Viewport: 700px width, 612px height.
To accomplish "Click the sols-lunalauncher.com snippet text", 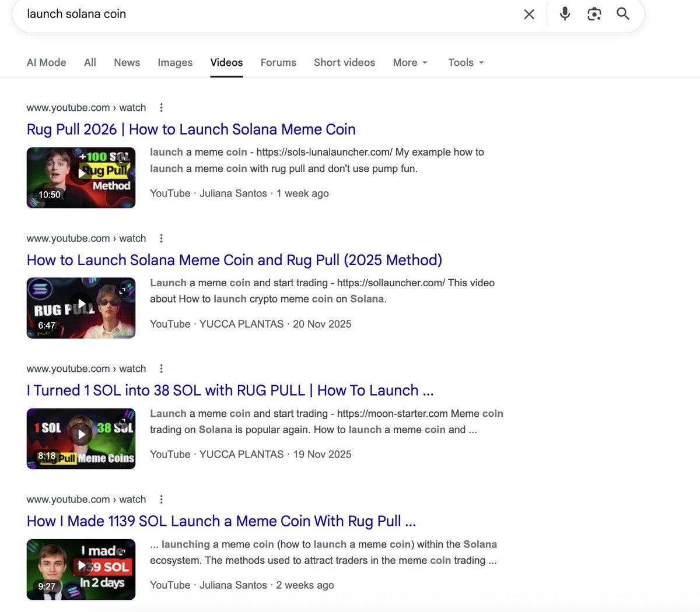I will 324,152.
